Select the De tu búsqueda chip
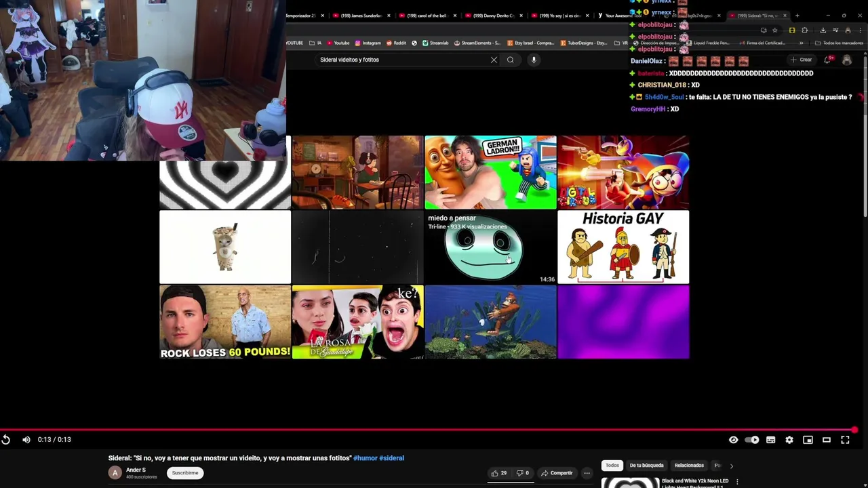 (x=646, y=466)
